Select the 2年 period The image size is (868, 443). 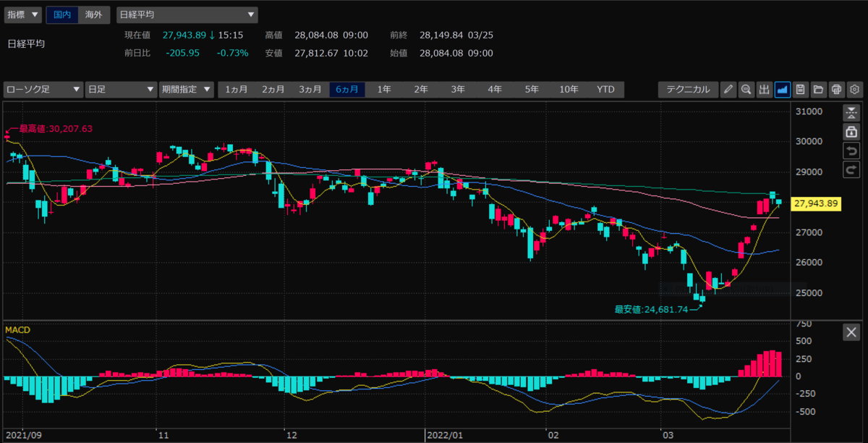421,90
